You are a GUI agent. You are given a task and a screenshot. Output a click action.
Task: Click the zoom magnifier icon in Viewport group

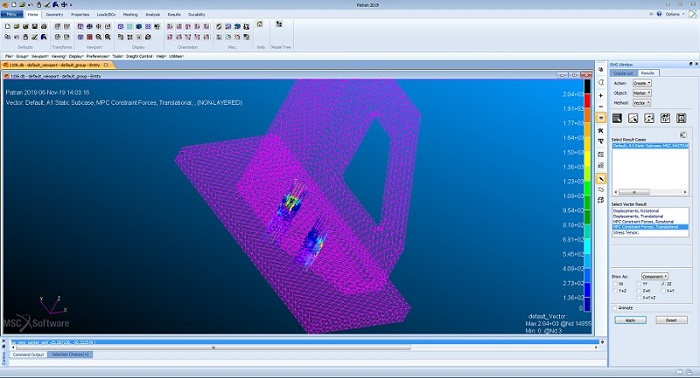click(x=99, y=37)
